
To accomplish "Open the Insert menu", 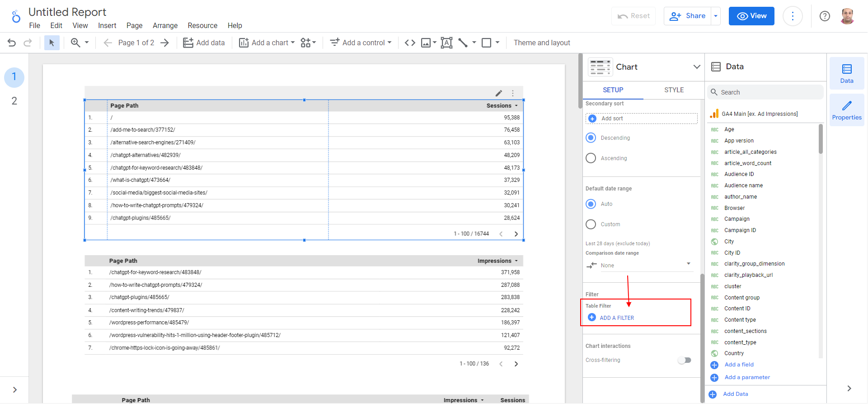I will coord(107,25).
